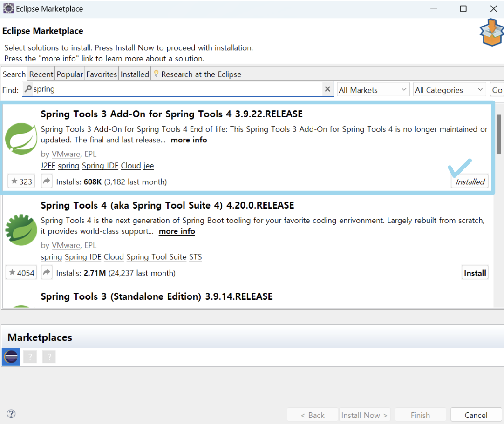Share the Spring Tools 3 Add-On entry
This screenshot has width=504, height=424.
[47, 181]
